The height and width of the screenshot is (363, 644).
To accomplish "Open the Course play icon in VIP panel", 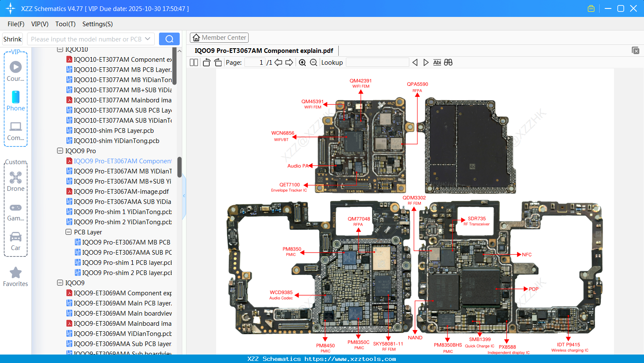I will (x=16, y=67).
